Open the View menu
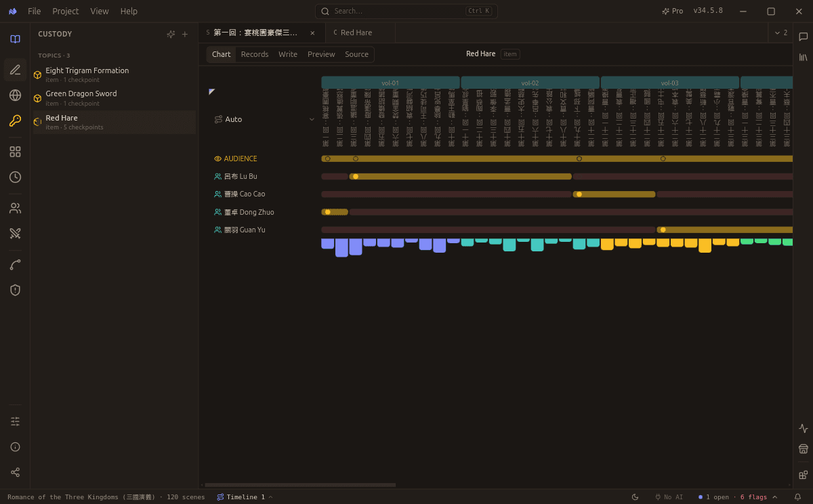Viewport: 813px width, 504px height. pyautogui.click(x=100, y=11)
